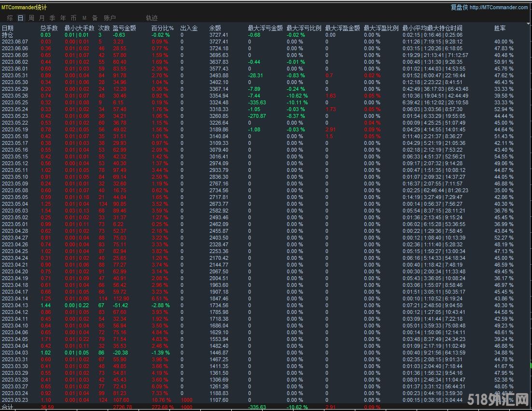Open the 周 weekly statistics tab
Viewport: 532px width, 411px height.
pyautogui.click(x=31, y=18)
